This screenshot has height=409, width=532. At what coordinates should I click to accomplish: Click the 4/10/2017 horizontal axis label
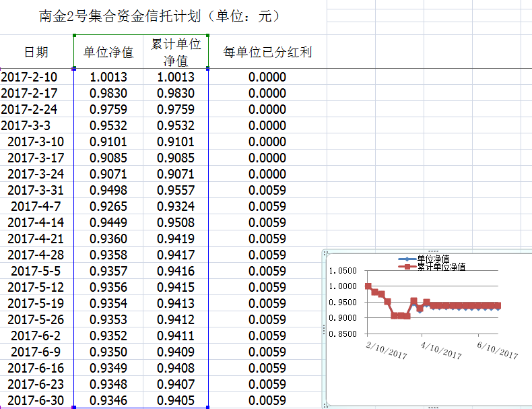click(x=442, y=351)
